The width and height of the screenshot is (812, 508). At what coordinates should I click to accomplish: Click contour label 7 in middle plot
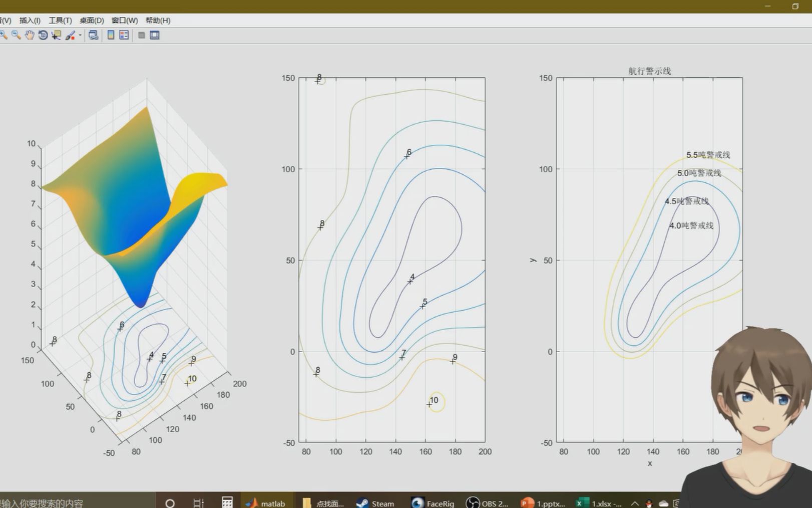click(x=403, y=353)
